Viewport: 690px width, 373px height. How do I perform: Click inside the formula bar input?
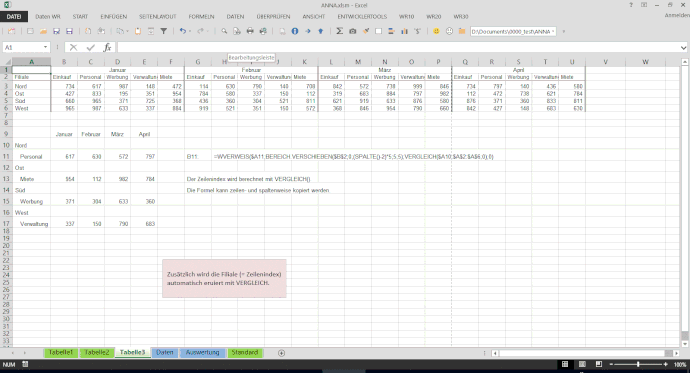(x=397, y=48)
